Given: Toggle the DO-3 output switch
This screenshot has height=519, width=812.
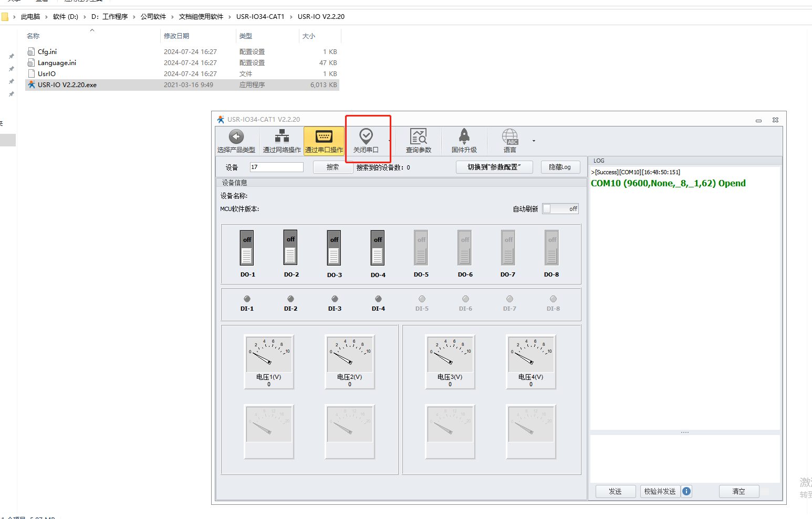Looking at the screenshot, I should coord(334,248).
